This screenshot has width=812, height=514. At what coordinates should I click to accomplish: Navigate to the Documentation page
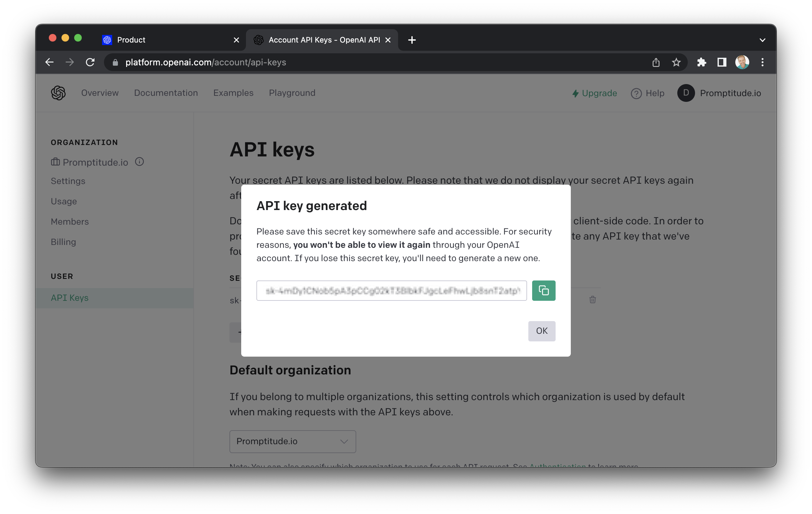[166, 93]
